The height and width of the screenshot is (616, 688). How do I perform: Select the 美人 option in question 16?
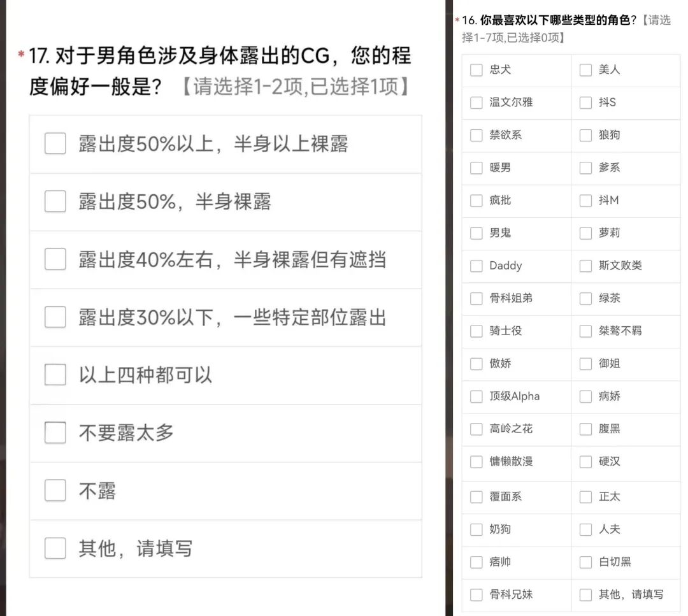(x=585, y=70)
